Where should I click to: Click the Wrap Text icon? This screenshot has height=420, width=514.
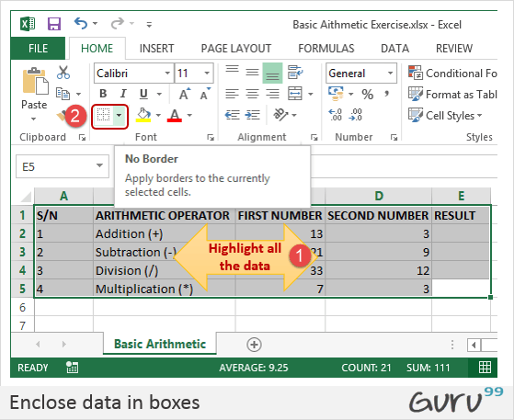295,72
